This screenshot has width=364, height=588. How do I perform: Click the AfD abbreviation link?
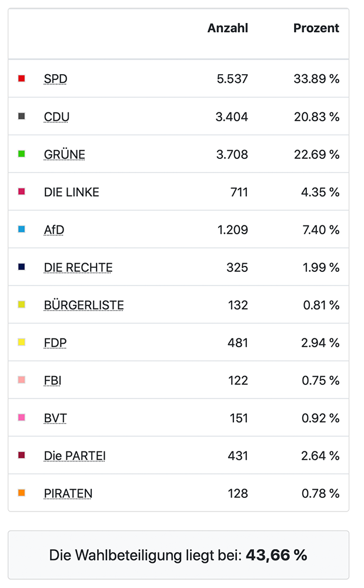coord(54,230)
